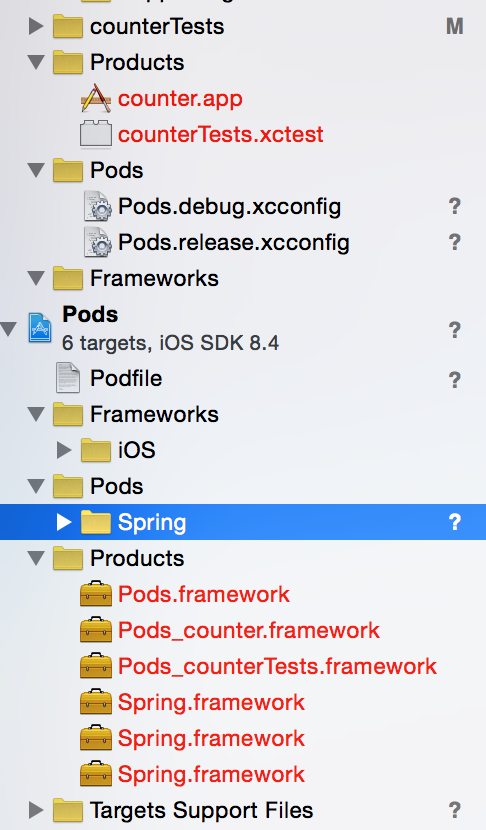Viewport: 486px width, 830px height.
Task: Select the Pods.release.xcconfig file name
Action: (x=233, y=242)
